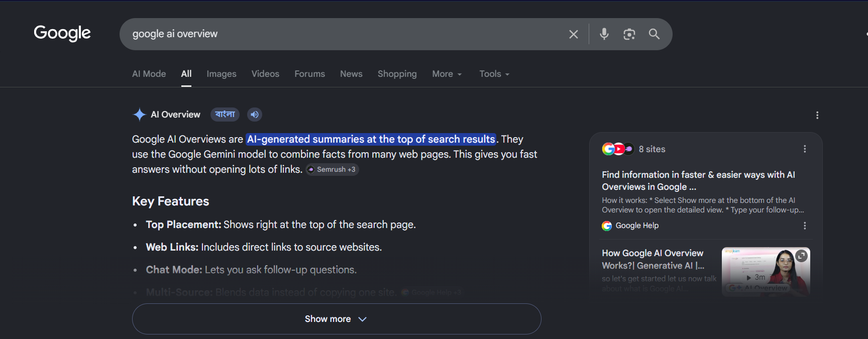Open three-dot menu beside 8 sites
The width and height of the screenshot is (868, 339).
point(805,149)
